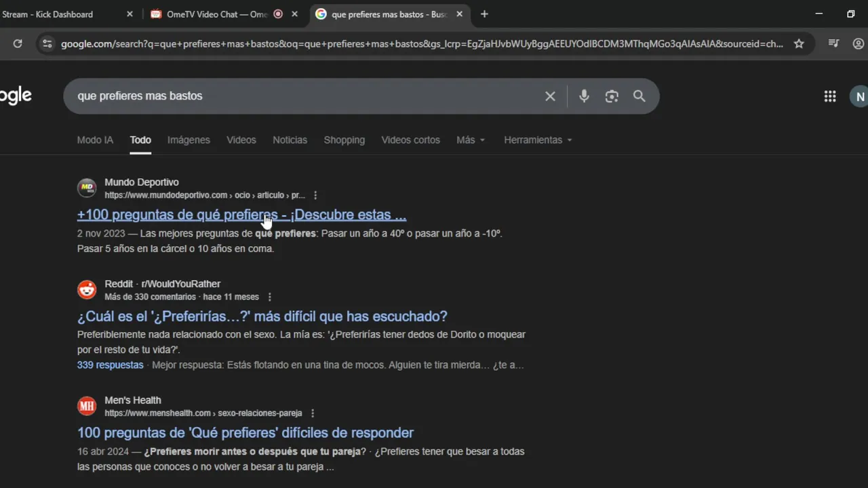Click the recording indicator on OmeTV tab

pos(278,14)
